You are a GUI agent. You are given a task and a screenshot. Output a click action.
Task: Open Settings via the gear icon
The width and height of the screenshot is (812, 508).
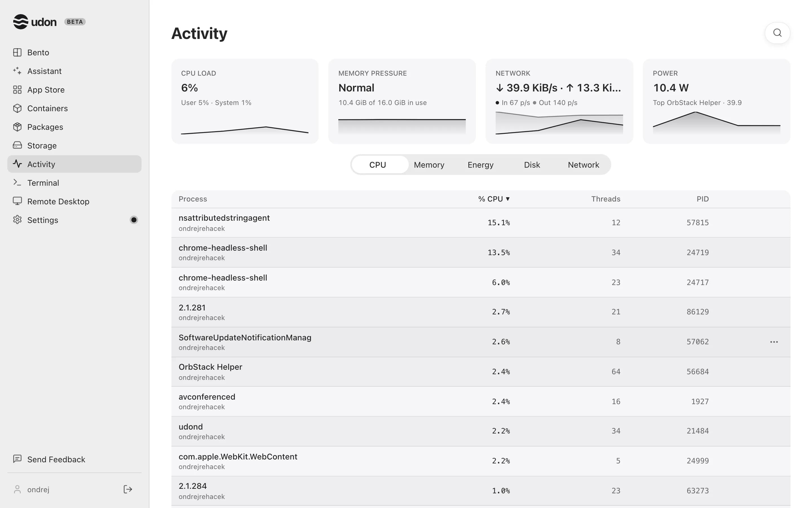(x=17, y=220)
